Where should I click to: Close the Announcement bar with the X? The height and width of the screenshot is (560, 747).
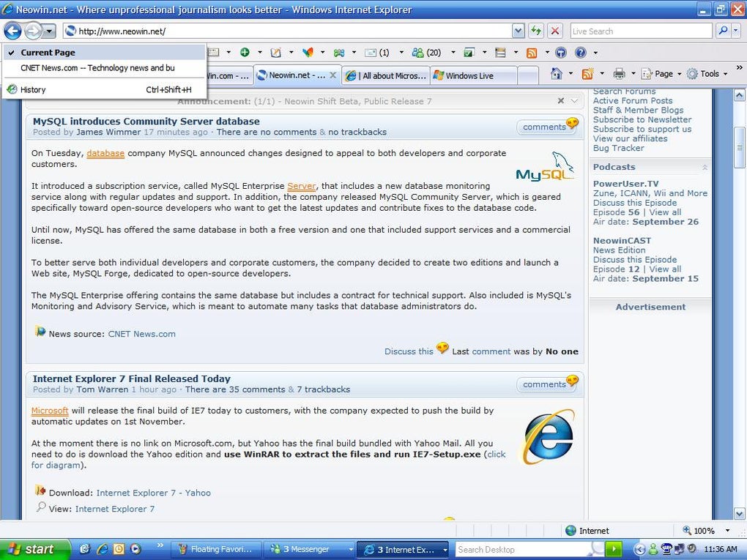[x=561, y=100]
